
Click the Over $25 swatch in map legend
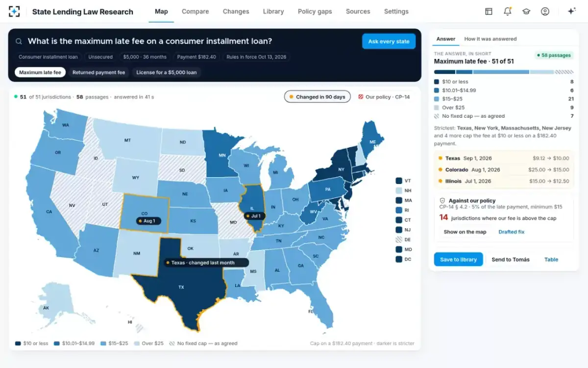[x=137, y=343]
